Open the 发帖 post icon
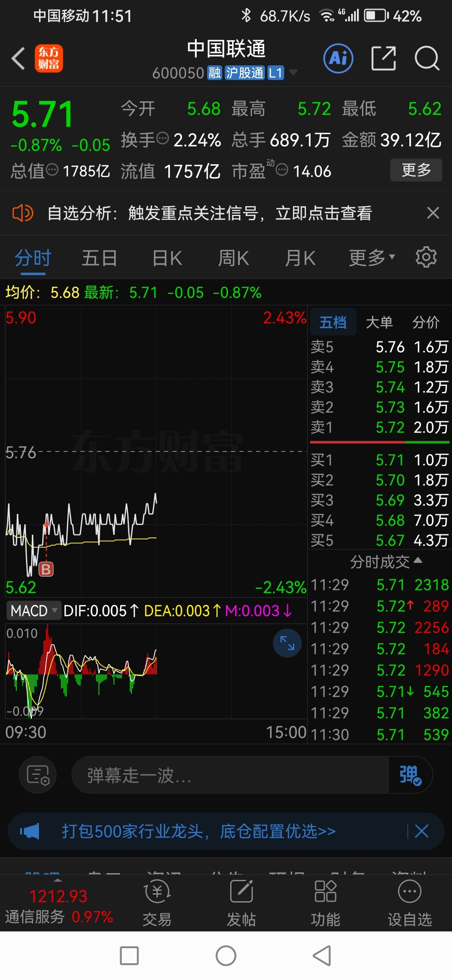This screenshot has width=452, height=980. (241, 902)
